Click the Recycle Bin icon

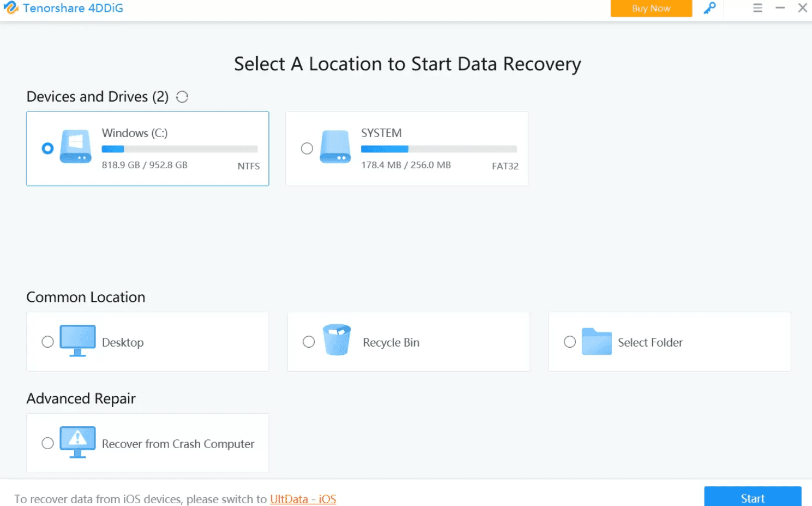336,340
